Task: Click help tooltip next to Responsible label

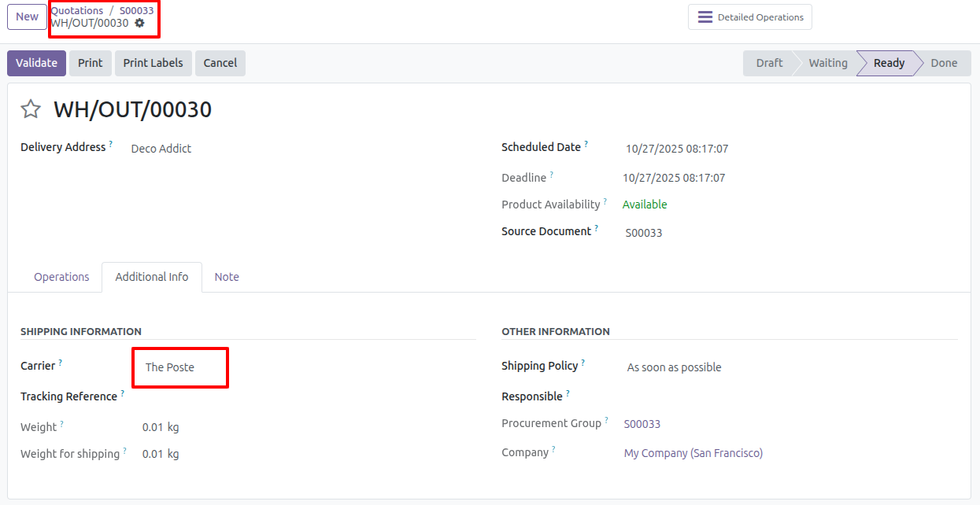Action: (x=568, y=393)
